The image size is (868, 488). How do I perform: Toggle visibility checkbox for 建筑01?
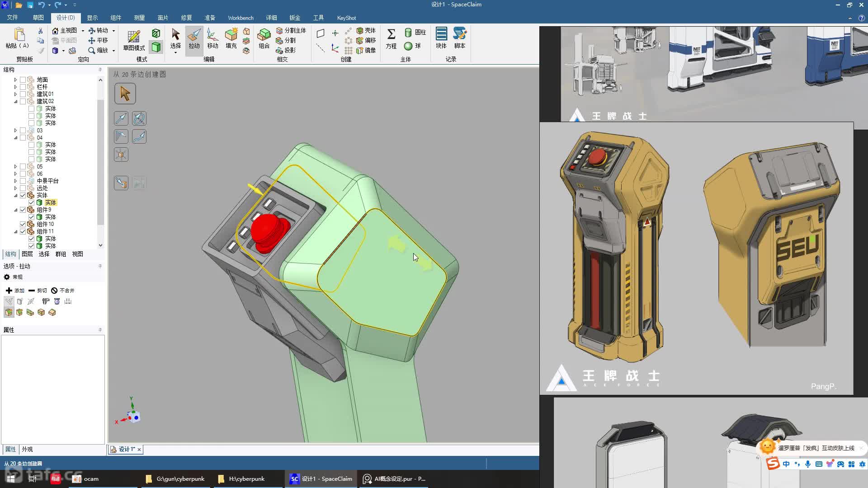23,94
